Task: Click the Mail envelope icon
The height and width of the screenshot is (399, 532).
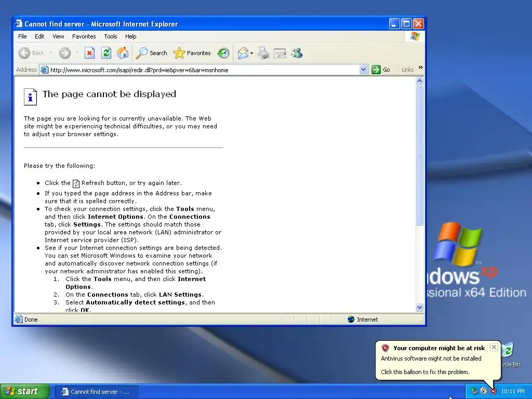Action: pyautogui.click(x=243, y=53)
